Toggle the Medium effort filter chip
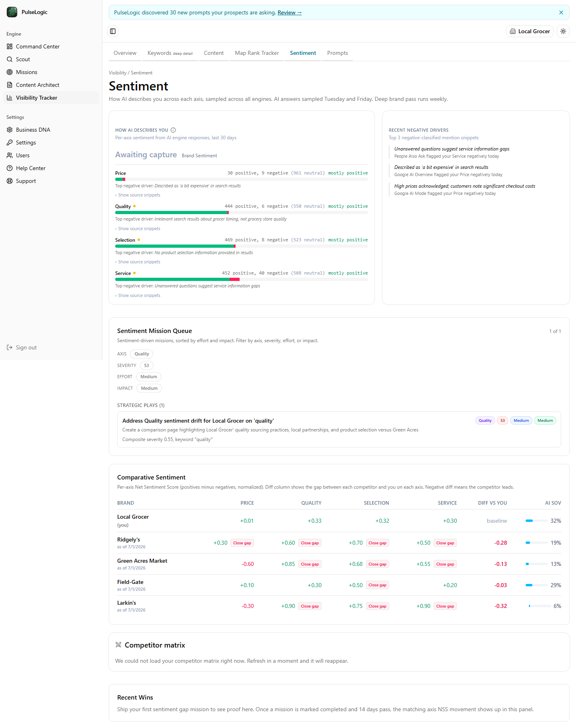Image resolution: width=576 pixels, height=728 pixels. pyautogui.click(x=149, y=377)
